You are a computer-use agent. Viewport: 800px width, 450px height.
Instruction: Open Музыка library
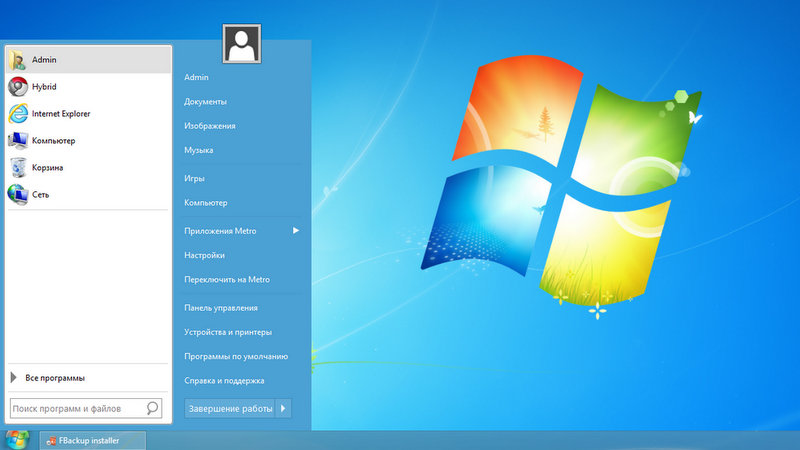tap(198, 150)
